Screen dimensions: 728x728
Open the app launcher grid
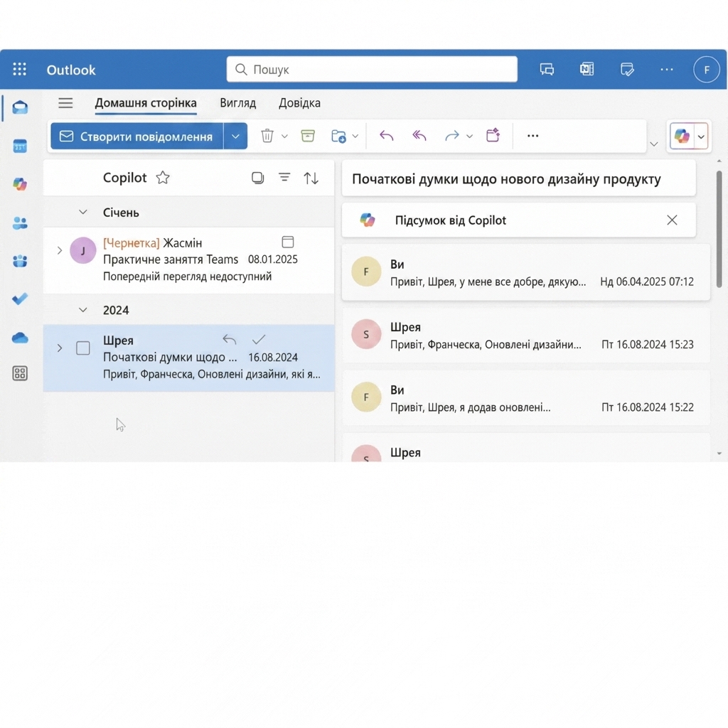pyautogui.click(x=19, y=69)
